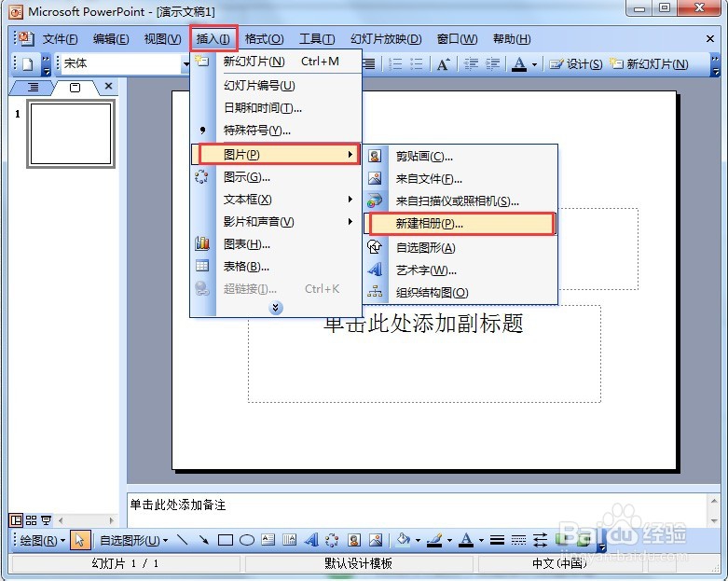The image size is (728, 581).
Task: Choose 来自文件(F)... picture entry
Action: click(460, 178)
